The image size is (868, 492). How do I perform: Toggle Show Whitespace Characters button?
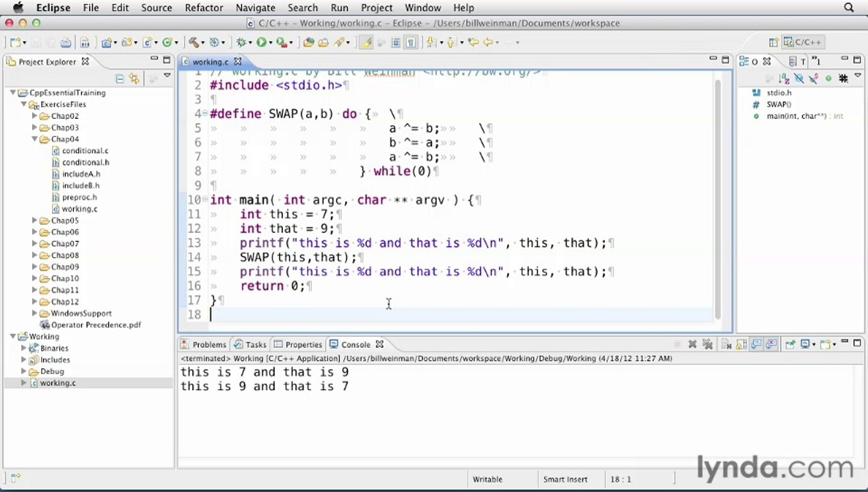click(411, 42)
